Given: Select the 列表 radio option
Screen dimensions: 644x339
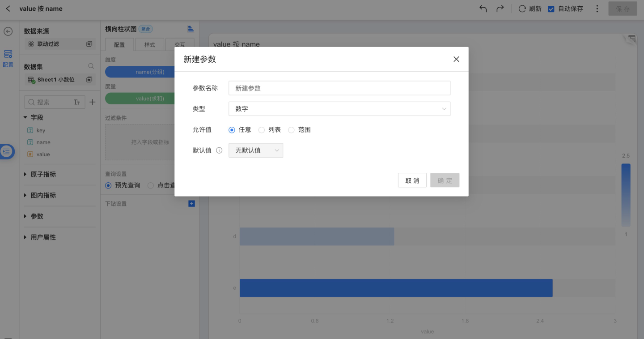Looking at the screenshot, I should pyautogui.click(x=262, y=130).
